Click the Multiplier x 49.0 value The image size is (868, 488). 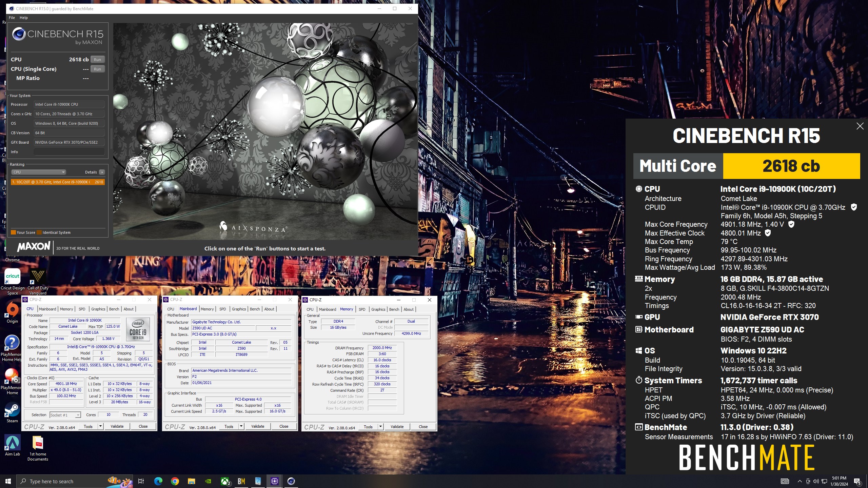(66, 390)
